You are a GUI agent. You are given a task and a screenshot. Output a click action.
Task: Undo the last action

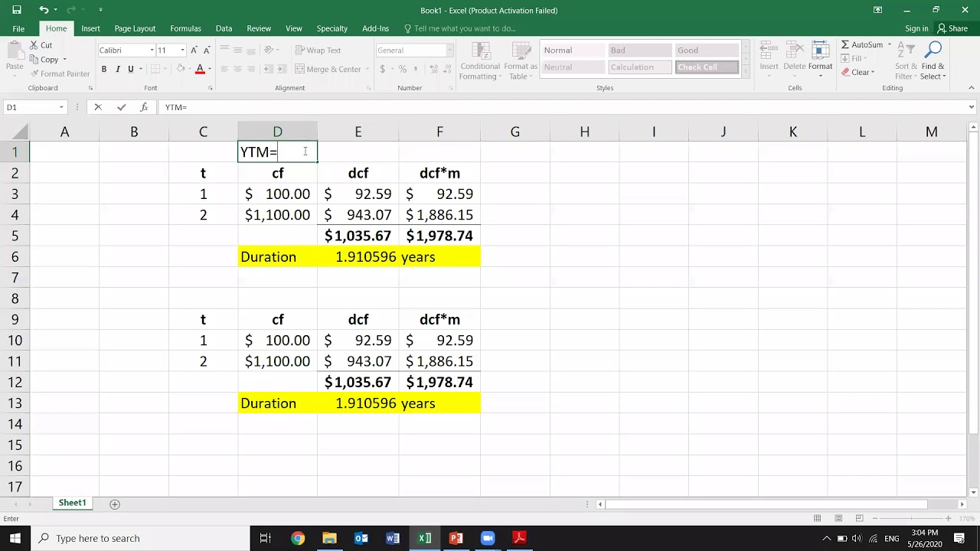pos(44,10)
